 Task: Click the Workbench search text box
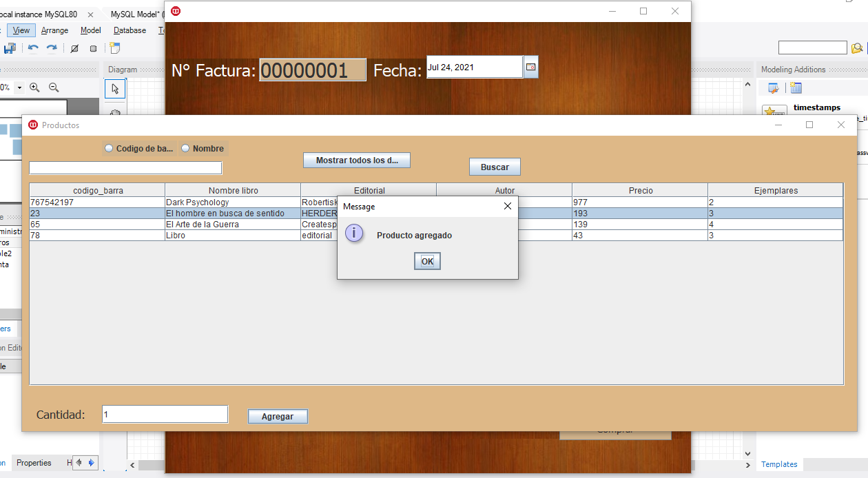[x=812, y=48]
